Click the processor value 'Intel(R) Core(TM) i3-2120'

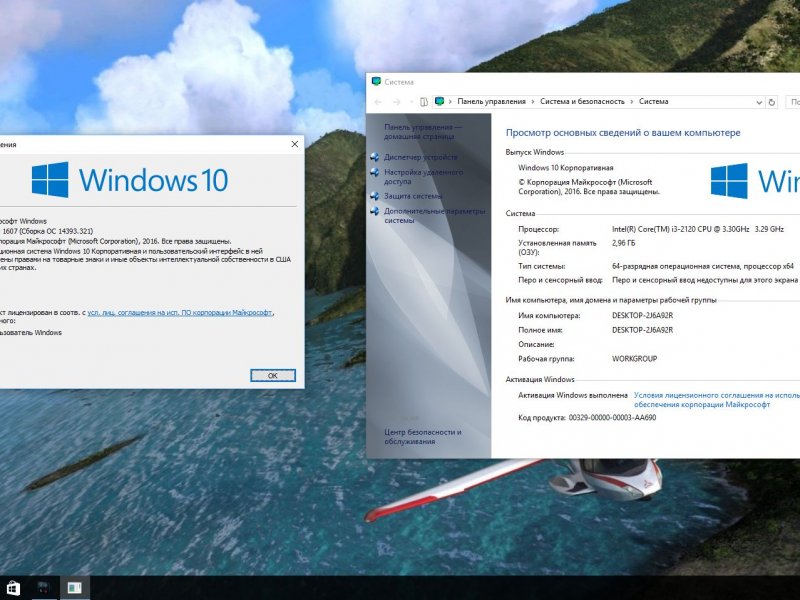pyautogui.click(x=697, y=230)
